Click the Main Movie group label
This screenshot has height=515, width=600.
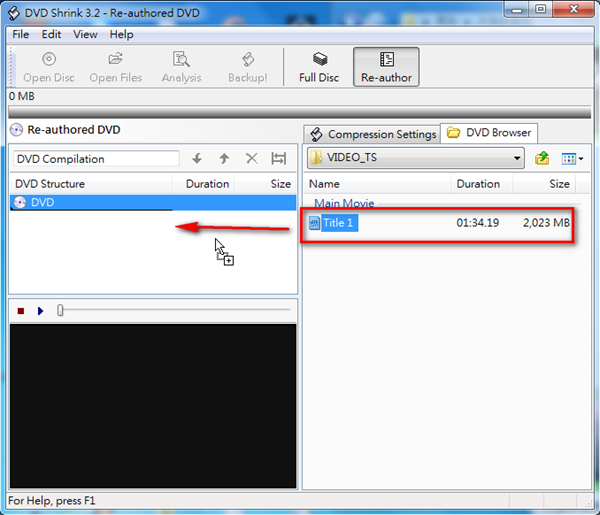pyautogui.click(x=344, y=203)
